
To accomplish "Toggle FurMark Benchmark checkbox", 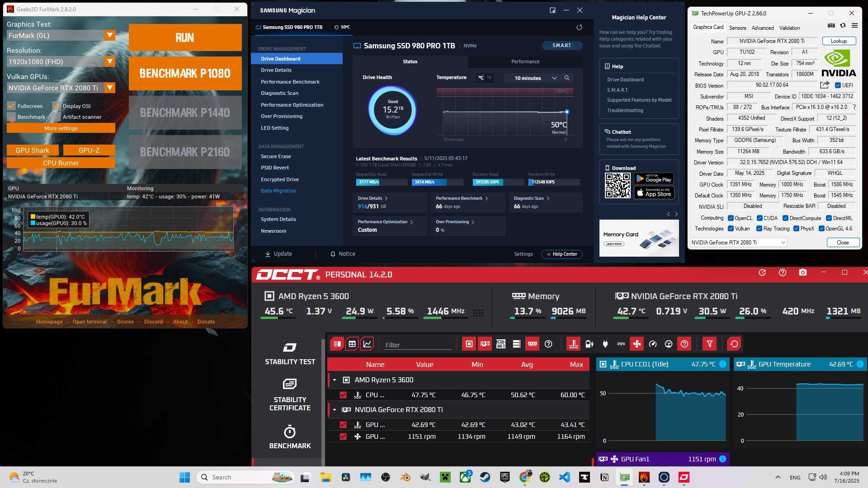I will [x=11, y=117].
